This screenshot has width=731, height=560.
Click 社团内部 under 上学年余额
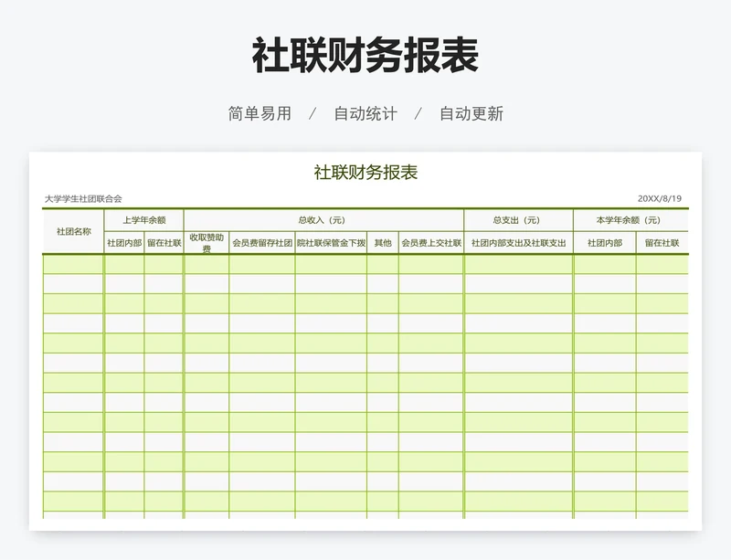point(124,243)
